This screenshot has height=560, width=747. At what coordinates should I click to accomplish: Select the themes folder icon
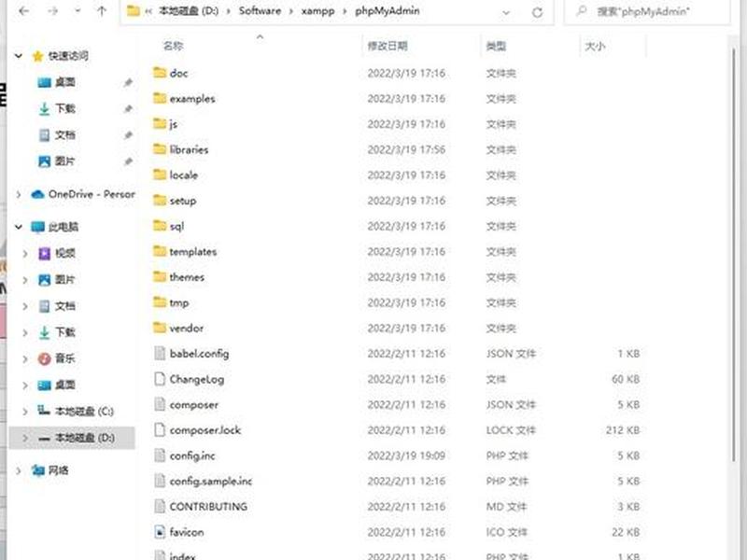tap(160, 276)
